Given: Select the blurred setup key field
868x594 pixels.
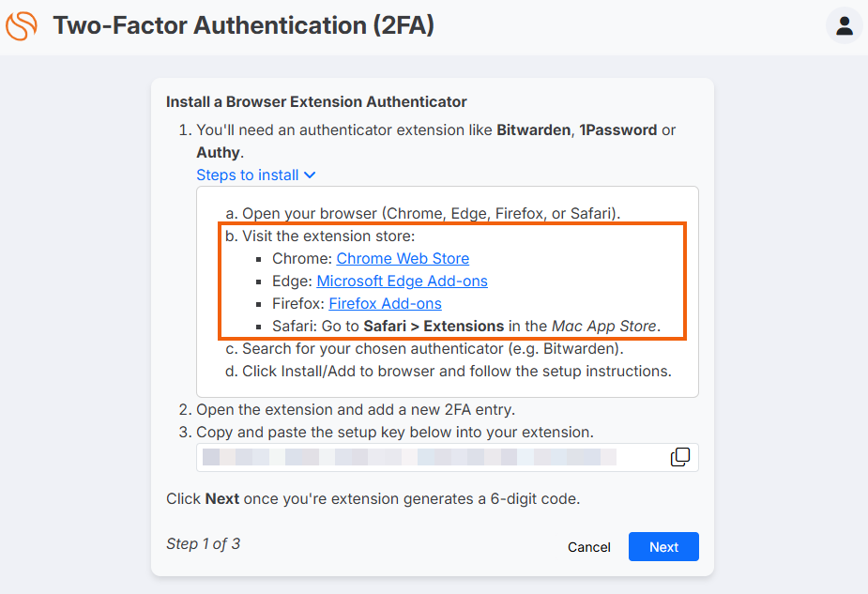Looking at the screenshot, I should pyautogui.click(x=448, y=457).
